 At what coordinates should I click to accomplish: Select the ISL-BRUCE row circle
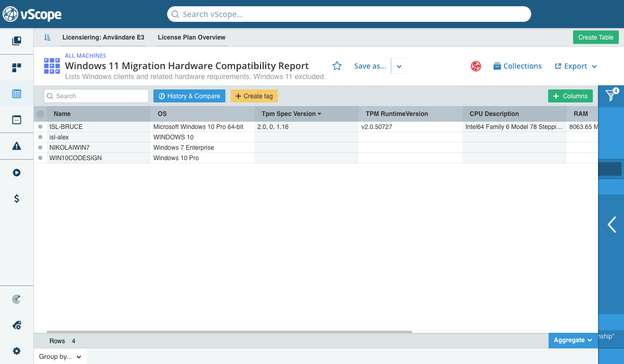pos(40,126)
